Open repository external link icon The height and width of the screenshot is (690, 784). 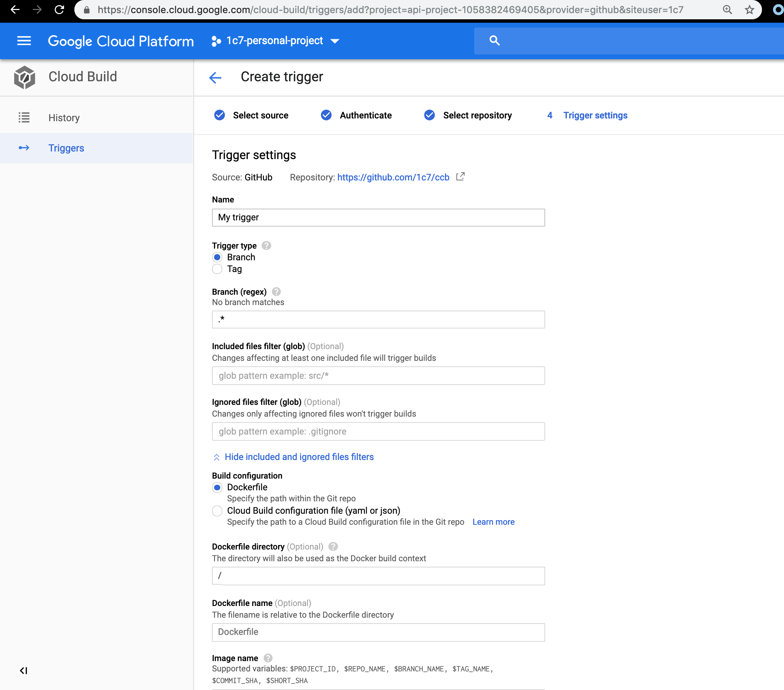pyautogui.click(x=460, y=177)
